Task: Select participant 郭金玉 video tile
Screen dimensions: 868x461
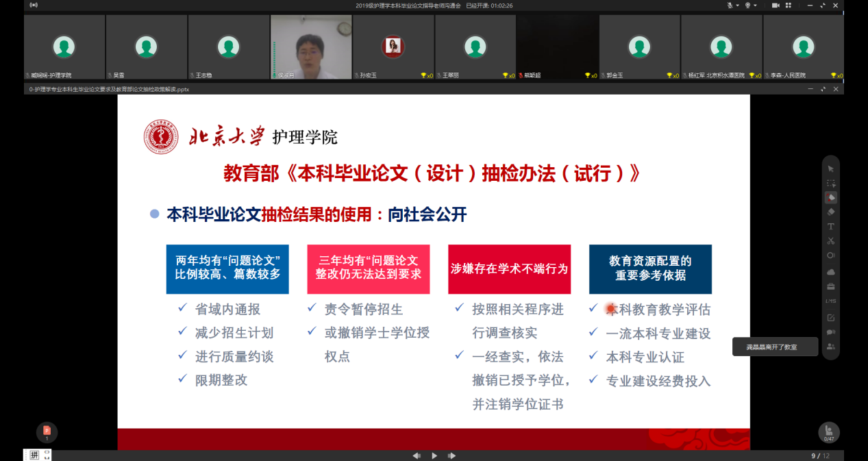Action: tap(639, 47)
